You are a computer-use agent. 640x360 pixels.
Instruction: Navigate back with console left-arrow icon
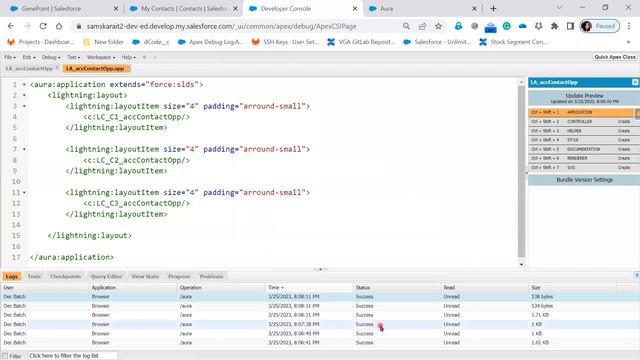coord(144,57)
